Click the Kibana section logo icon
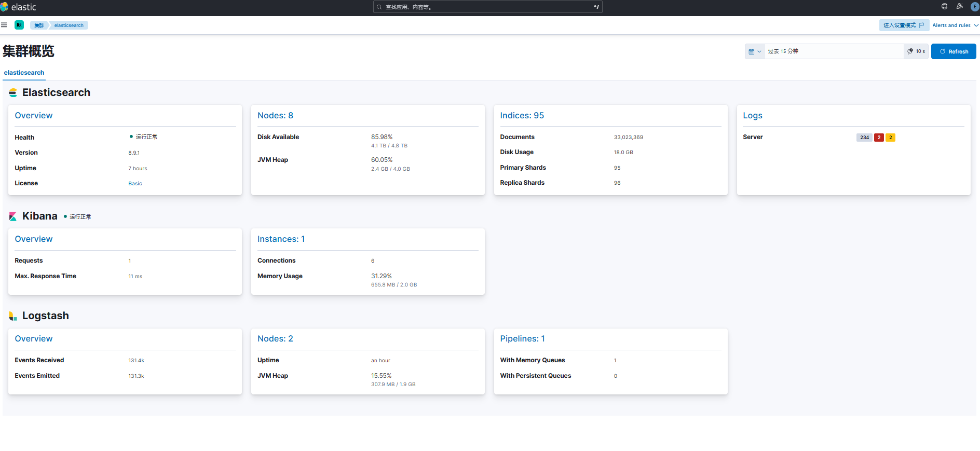 13,216
